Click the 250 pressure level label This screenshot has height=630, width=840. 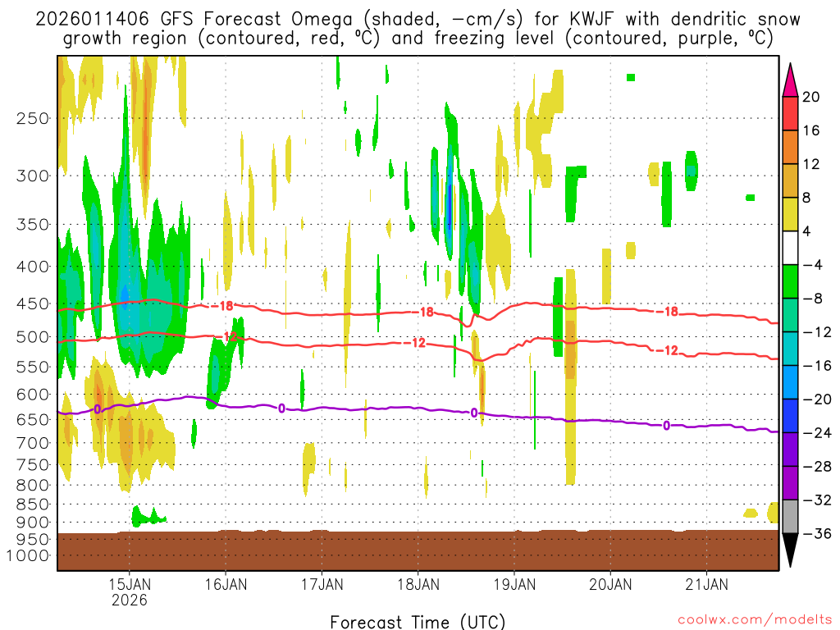(x=33, y=118)
